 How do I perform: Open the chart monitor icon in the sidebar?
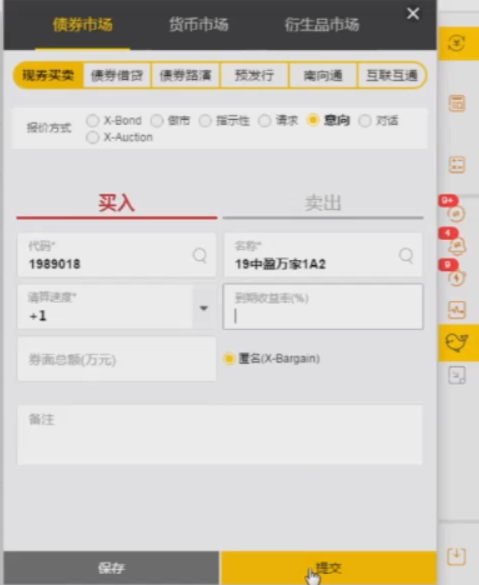coord(457,310)
